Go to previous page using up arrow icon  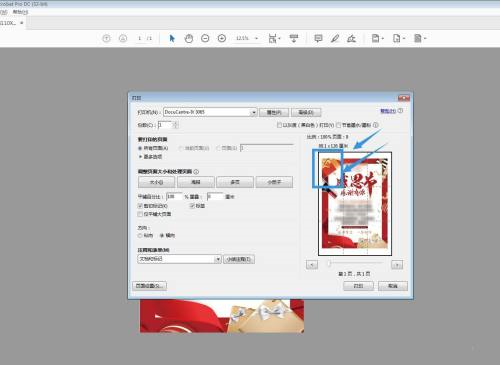coord(106,39)
